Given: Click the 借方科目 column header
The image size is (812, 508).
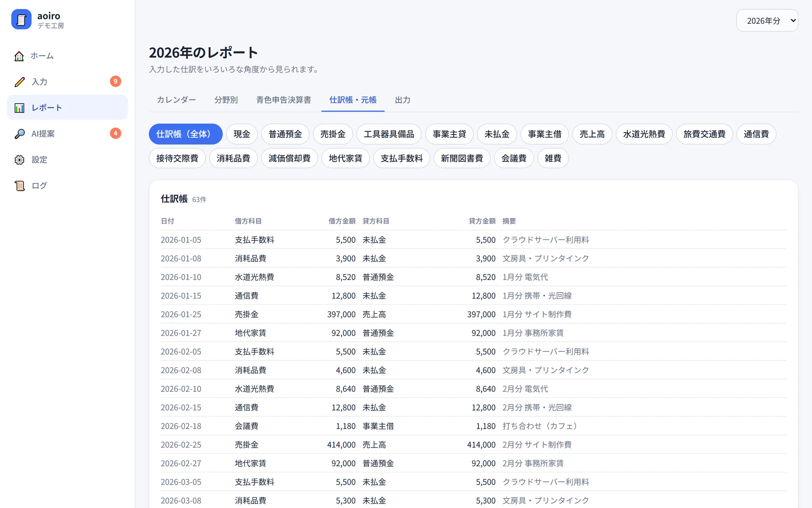Looking at the screenshot, I should pos(248,221).
